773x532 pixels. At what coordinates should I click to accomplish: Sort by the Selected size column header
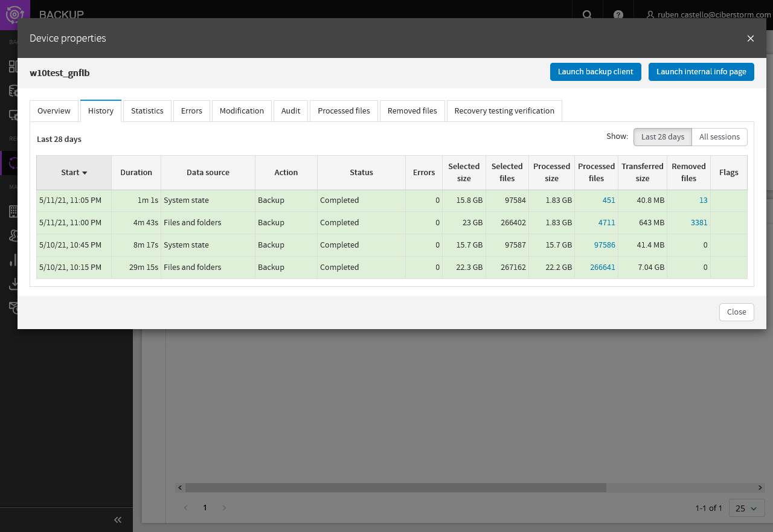coord(464,173)
